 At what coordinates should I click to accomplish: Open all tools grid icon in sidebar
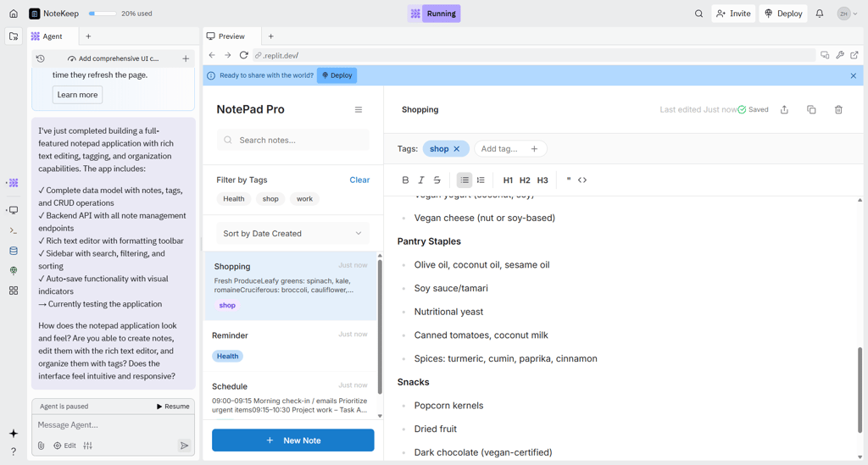14,291
